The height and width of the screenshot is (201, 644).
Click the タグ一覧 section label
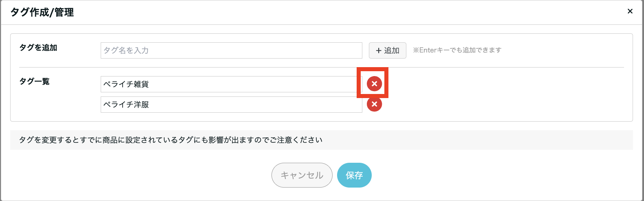[x=34, y=81]
